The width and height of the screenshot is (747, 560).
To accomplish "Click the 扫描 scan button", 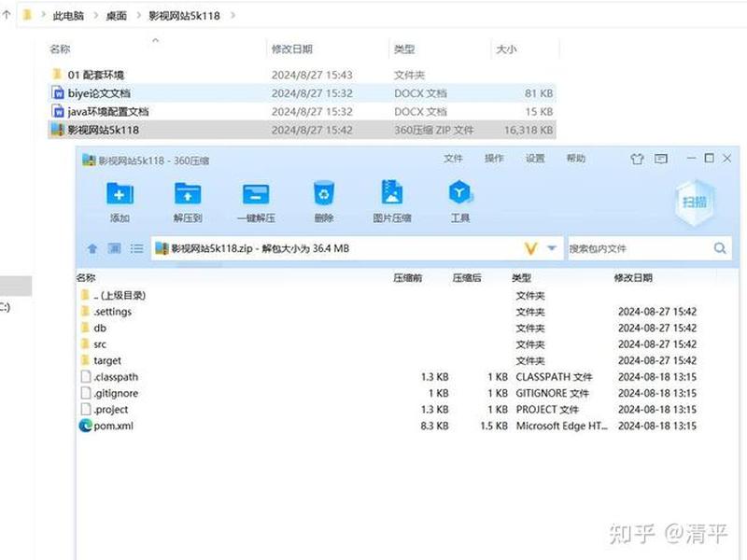I will click(695, 203).
